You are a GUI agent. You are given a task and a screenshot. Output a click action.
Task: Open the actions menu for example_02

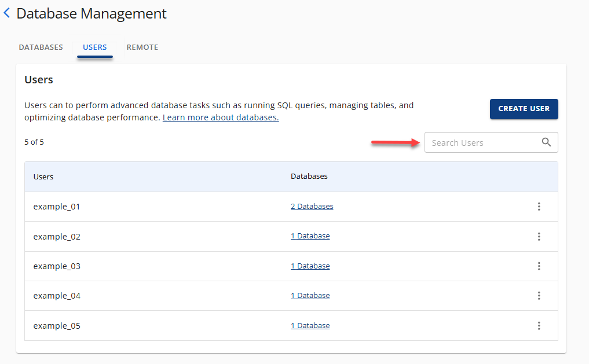point(539,236)
